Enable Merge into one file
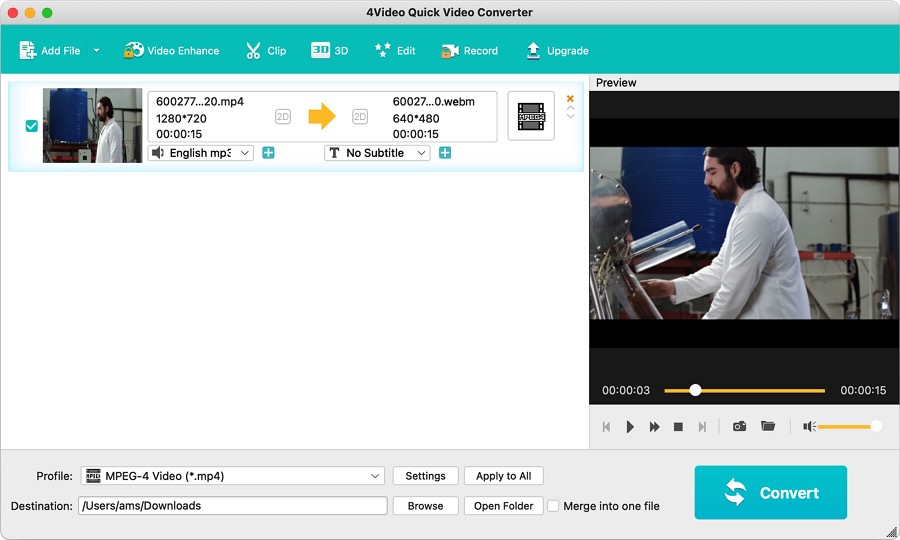 tap(553, 506)
